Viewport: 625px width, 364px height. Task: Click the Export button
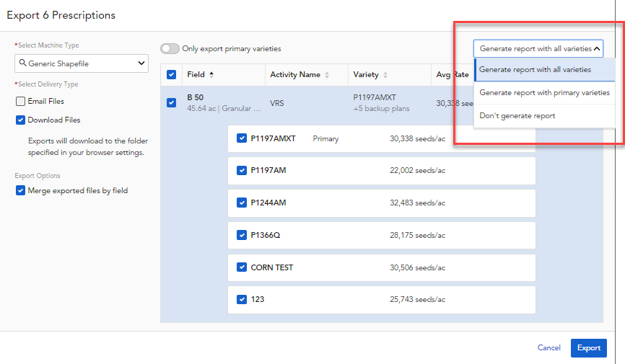tap(588, 347)
